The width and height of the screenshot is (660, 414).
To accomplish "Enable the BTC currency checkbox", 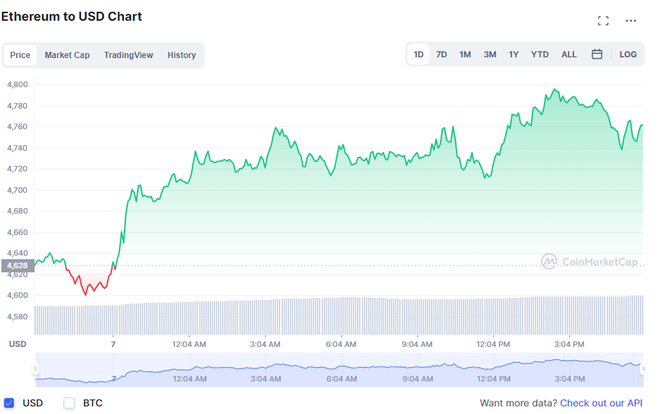I will (69, 403).
